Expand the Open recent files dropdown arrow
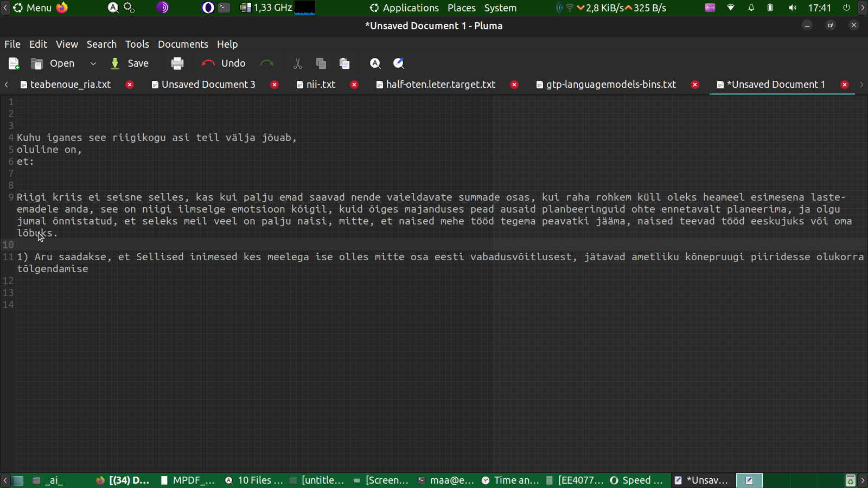Viewport: 868px width, 488px height. coord(93,63)
